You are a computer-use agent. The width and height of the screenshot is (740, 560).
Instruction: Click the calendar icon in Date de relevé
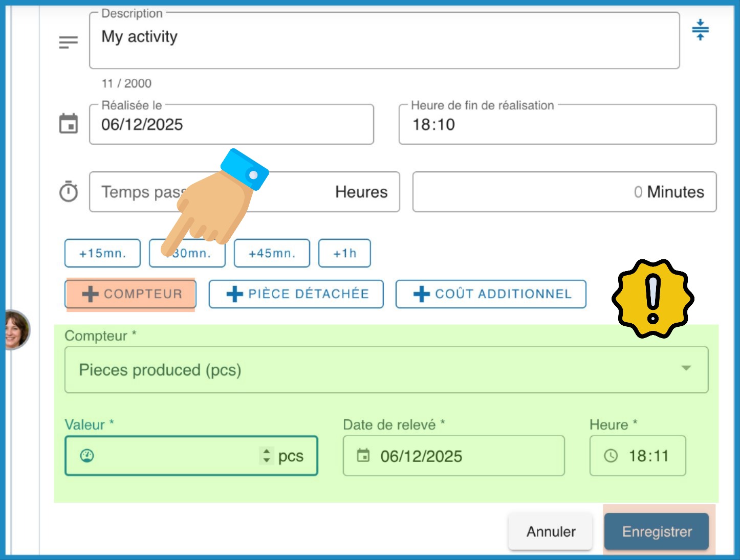(363, 456)
